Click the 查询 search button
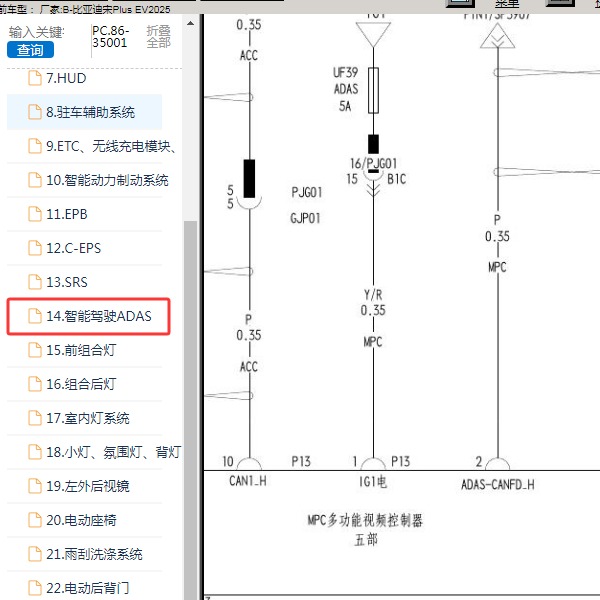Viewport: 600px width, 600px height. coord(30,50)
